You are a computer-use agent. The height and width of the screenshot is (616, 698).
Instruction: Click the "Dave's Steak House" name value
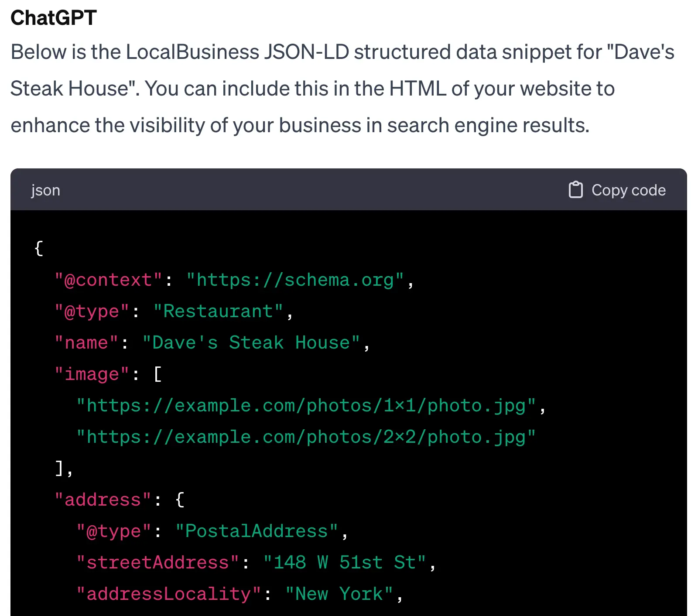(x=251, y=343)
